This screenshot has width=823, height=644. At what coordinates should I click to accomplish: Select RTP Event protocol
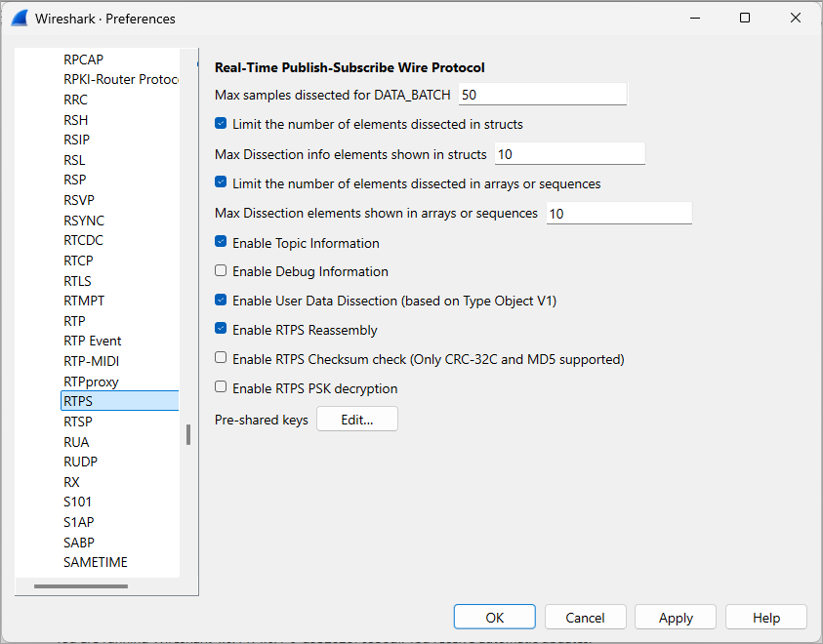[93, 341]
